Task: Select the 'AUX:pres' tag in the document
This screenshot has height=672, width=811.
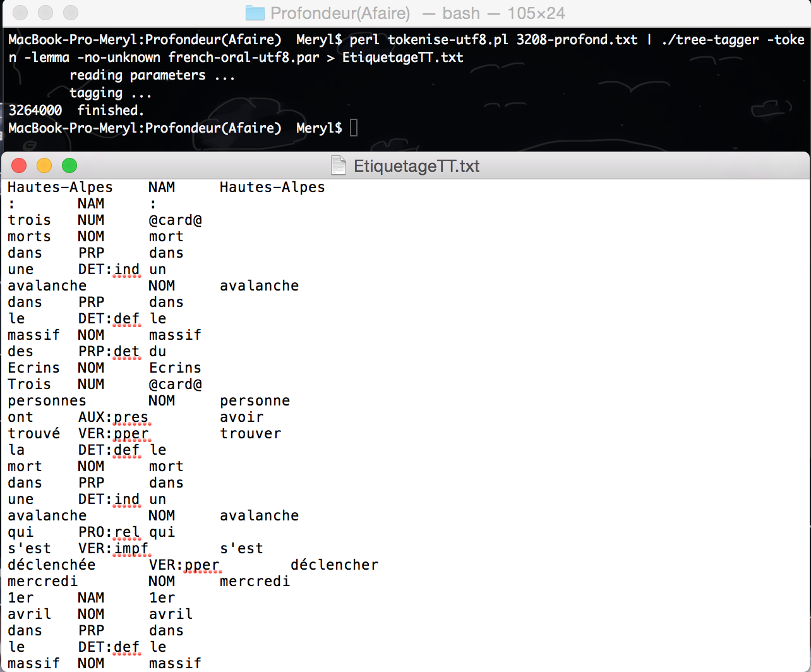Action: [113, 417]
